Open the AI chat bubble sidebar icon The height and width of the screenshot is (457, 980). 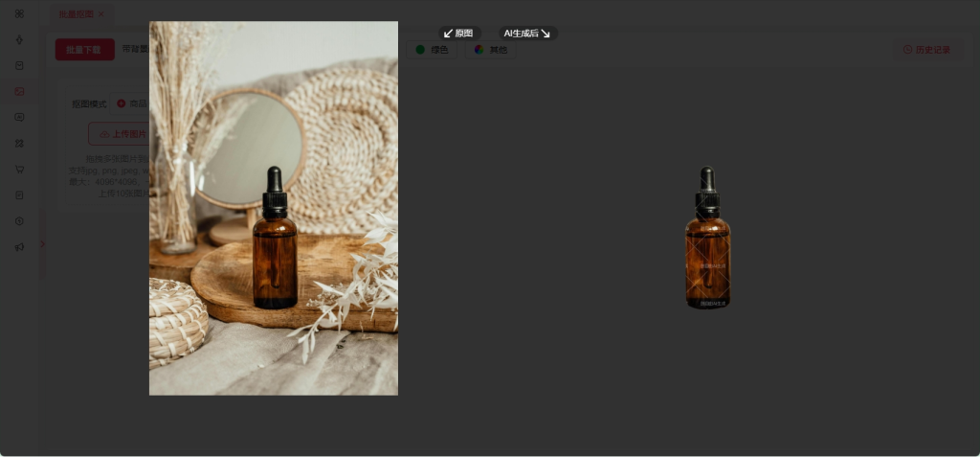pos(19,117)
